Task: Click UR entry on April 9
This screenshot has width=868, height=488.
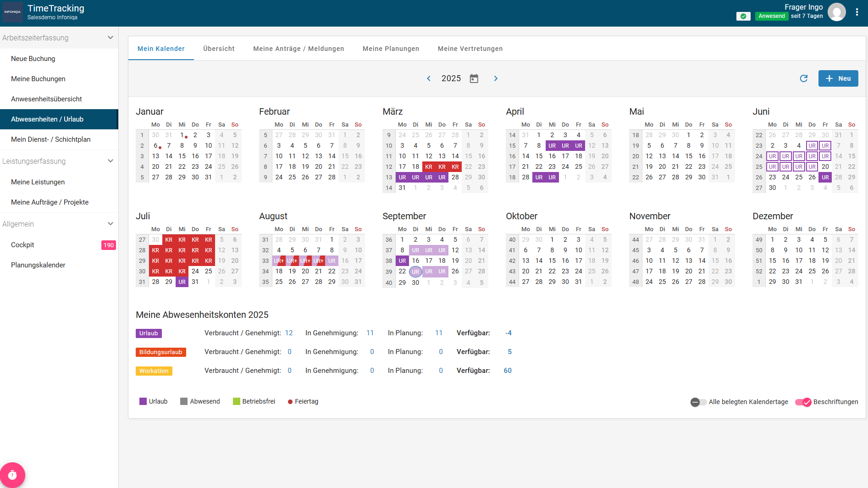Action: 552,145
